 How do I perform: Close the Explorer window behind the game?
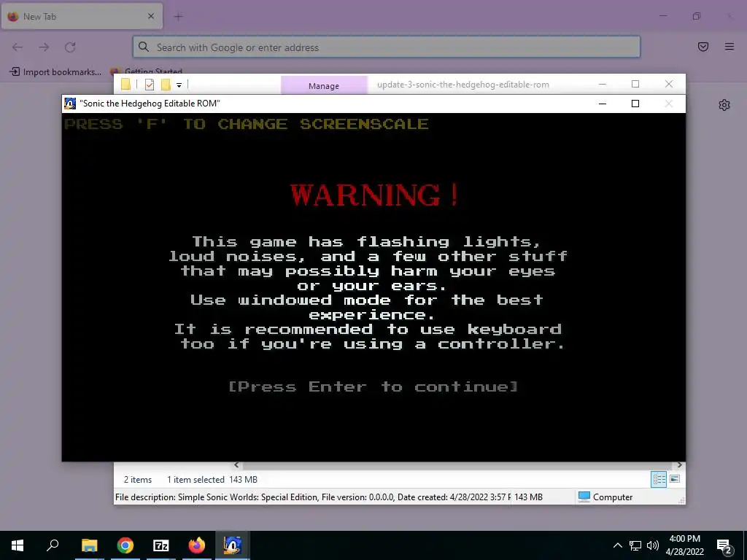pos(669,85)
